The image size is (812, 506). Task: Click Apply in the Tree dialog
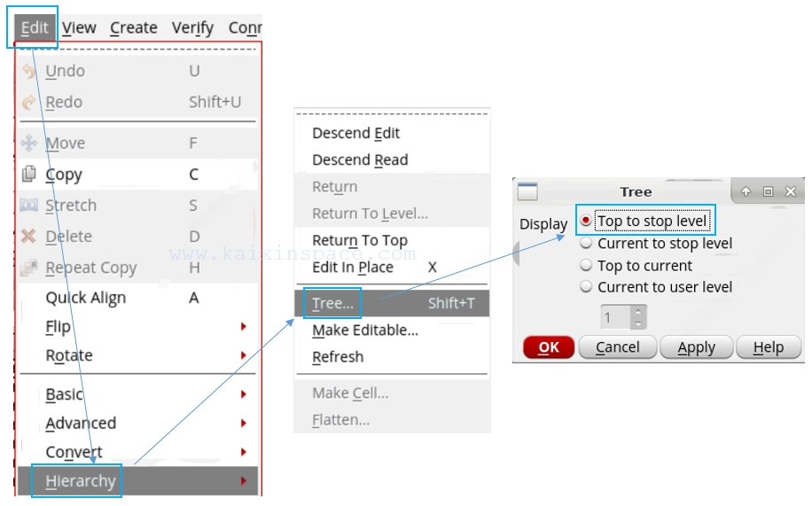click(x=696, y=347)
